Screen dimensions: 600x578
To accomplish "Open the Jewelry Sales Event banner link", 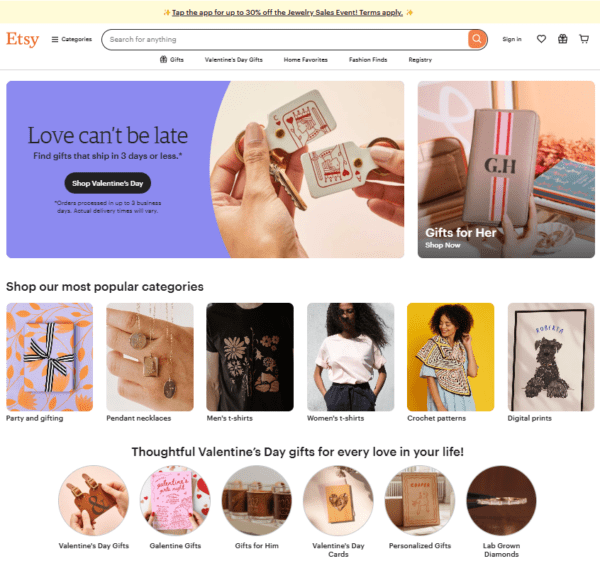I will [x=287, y=12].
